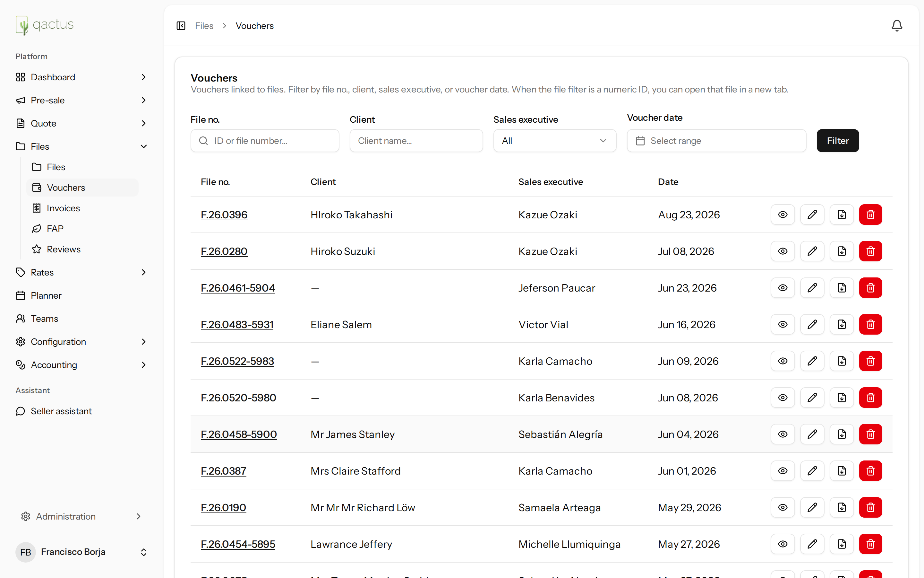Expand the Configuration section
Image resolution: width=924 pixels, height=578 pixels.
click(x=81, y=342)
